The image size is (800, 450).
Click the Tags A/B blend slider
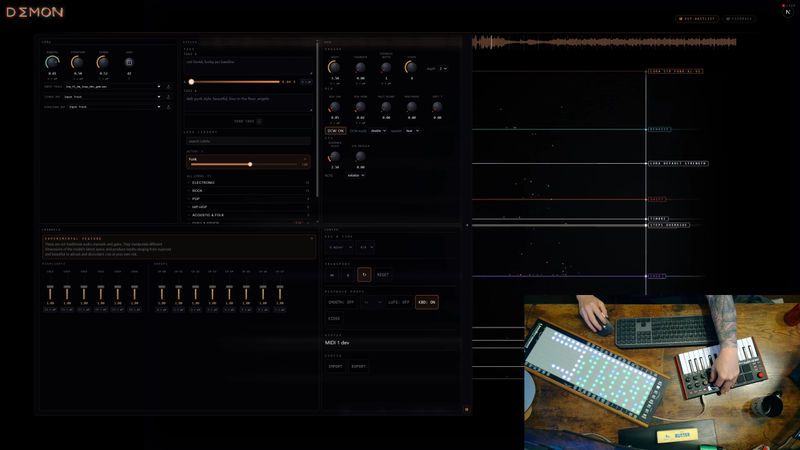click(235, 82)
